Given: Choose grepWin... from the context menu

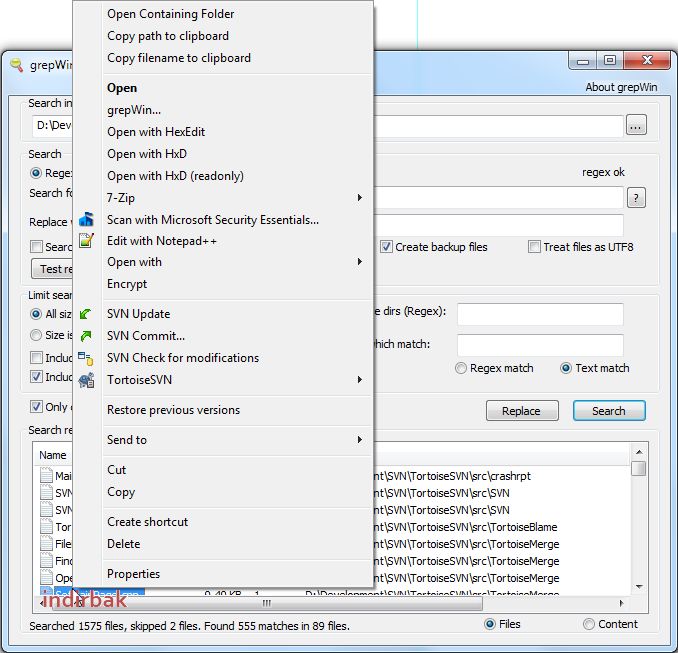Looking at the screenshot, I should [x=134, y=110].
